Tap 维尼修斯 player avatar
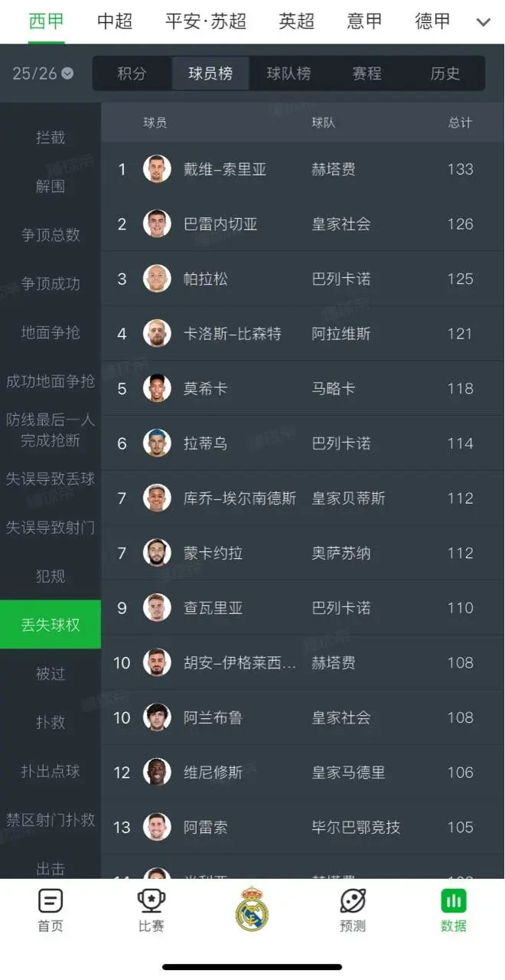505x980 pixels. (x=157, y=773)
